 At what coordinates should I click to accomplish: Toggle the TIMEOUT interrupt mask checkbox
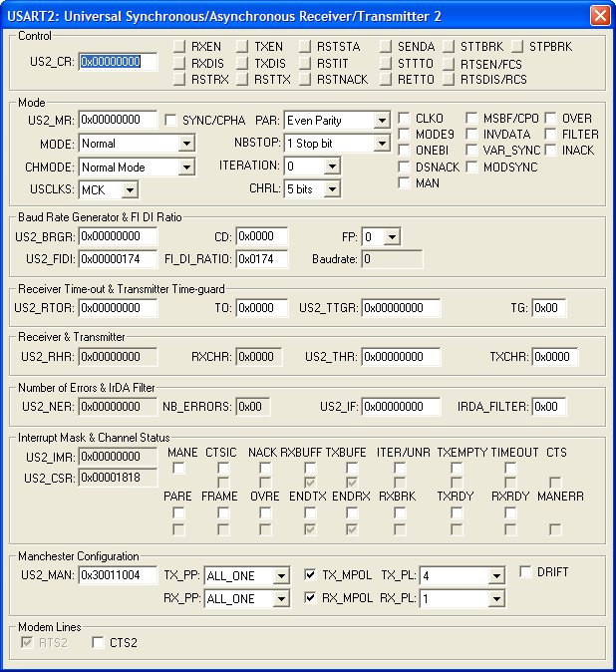pos(510,468)
